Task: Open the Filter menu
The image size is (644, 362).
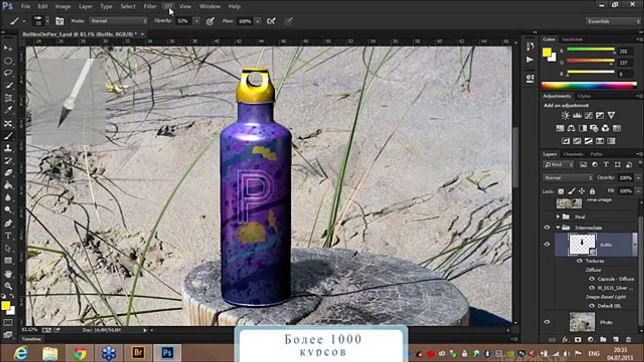Action: click(150, 7)
